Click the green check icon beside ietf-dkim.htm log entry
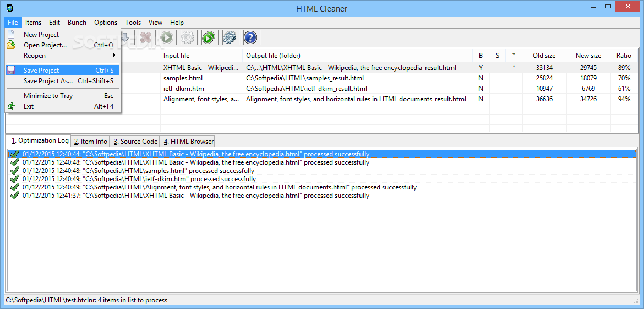The image size is (644, 309). click(x=14, y=179)
